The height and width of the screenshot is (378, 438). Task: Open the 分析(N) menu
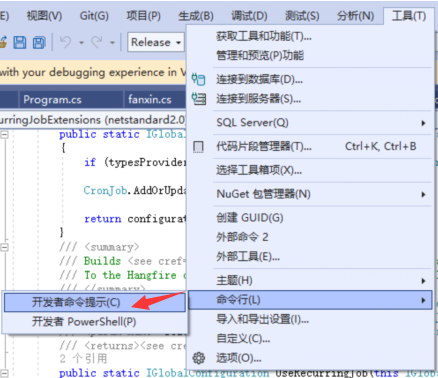click(355, 16)
